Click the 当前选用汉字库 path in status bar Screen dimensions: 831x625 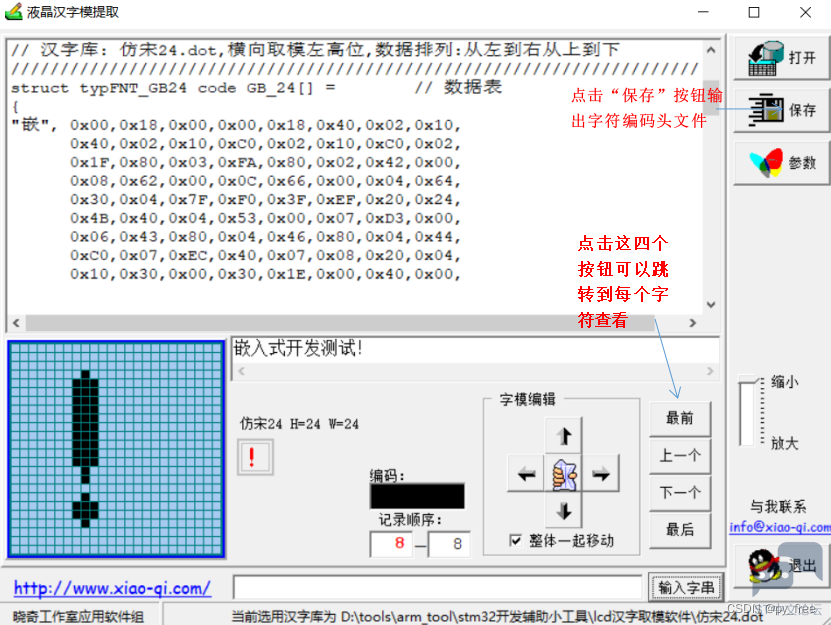(x=497, y=617)
